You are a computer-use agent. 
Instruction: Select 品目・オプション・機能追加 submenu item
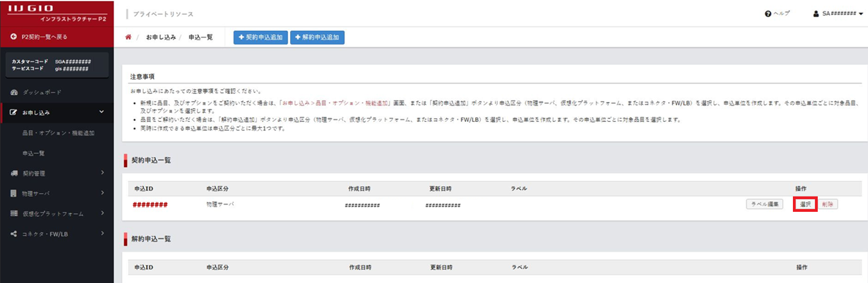(58, 133)
